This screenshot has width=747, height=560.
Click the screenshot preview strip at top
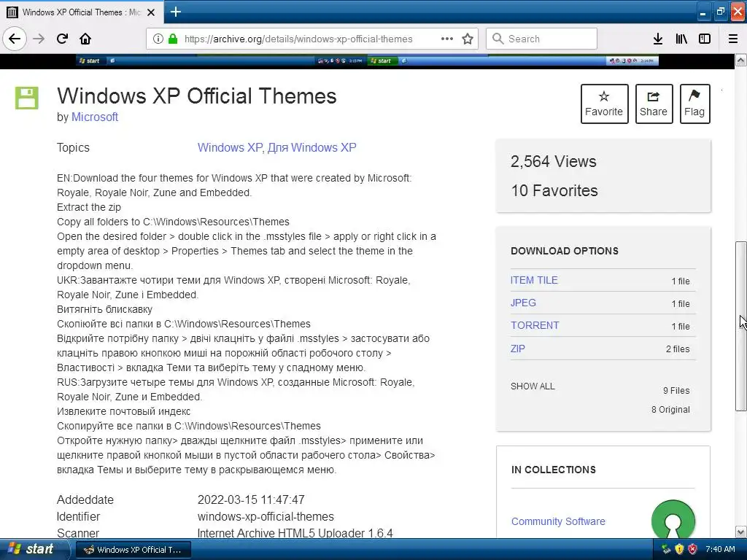click(x=368, y=61)
